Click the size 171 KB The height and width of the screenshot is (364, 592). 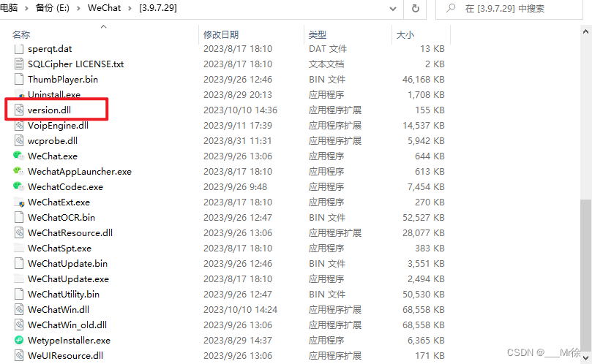pyautogui.click(x=430, y=356)
